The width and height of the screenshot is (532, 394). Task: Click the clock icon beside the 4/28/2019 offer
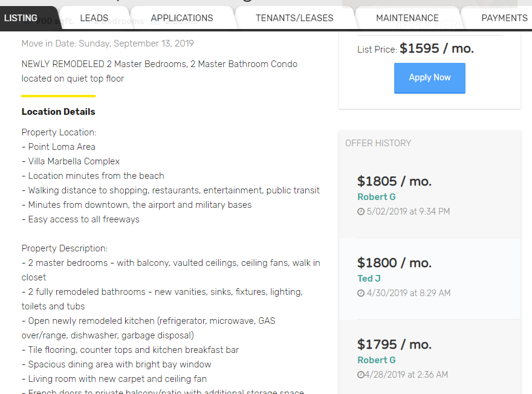coord(360,374)
